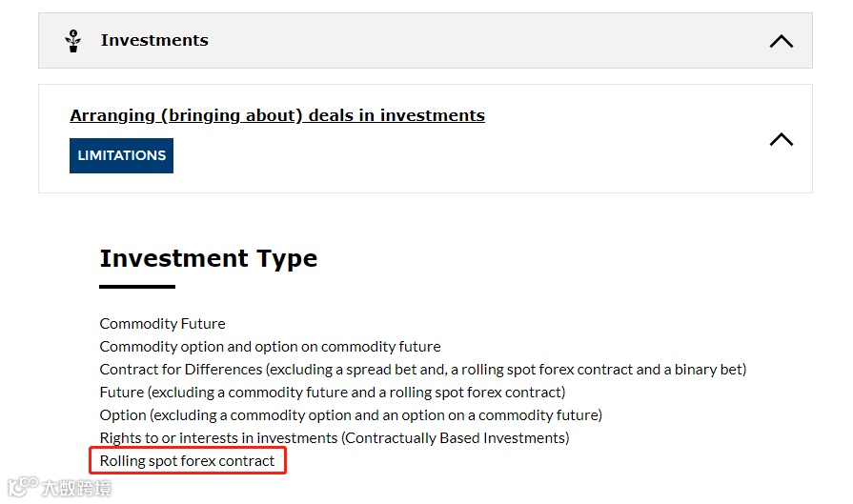
Task: Click the empty area of the Investments header bar
Action: pos(477,41)
